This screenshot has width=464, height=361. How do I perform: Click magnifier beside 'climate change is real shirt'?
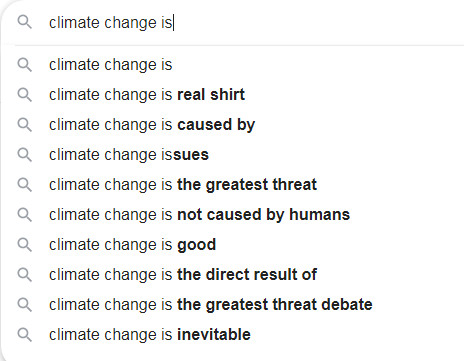24,95
